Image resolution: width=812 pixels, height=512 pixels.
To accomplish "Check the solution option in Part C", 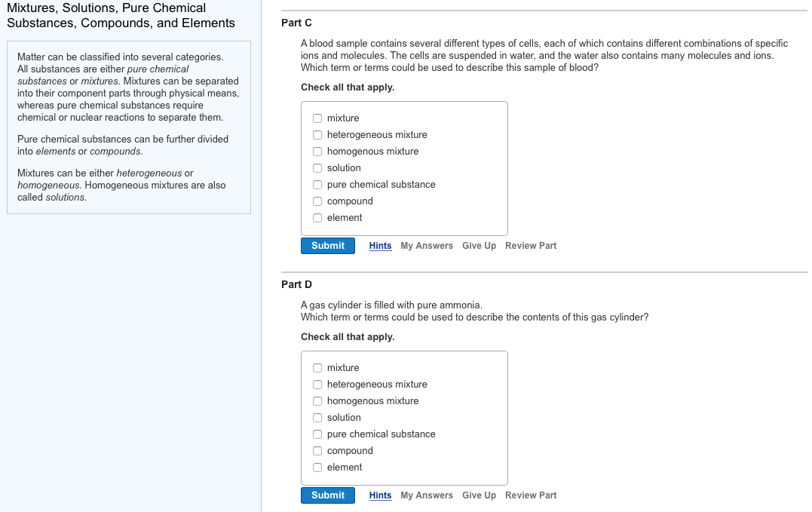I will coord(317,167).
